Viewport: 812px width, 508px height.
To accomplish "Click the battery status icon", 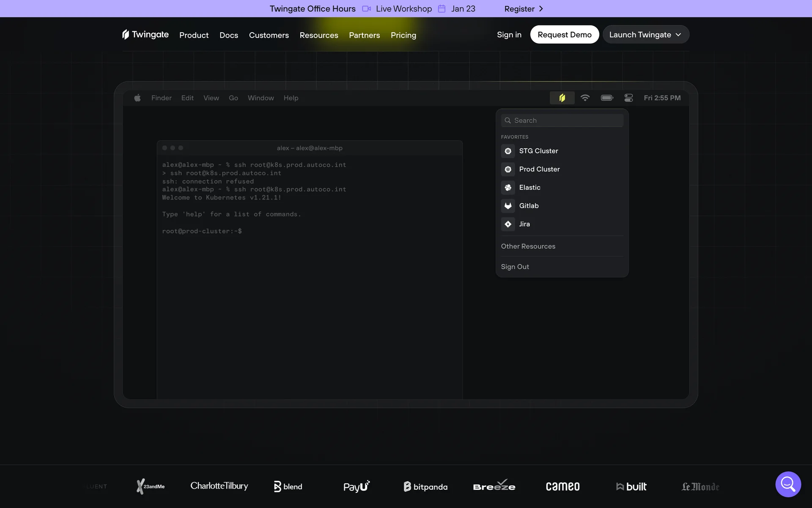I will click(x=607, y=98).
